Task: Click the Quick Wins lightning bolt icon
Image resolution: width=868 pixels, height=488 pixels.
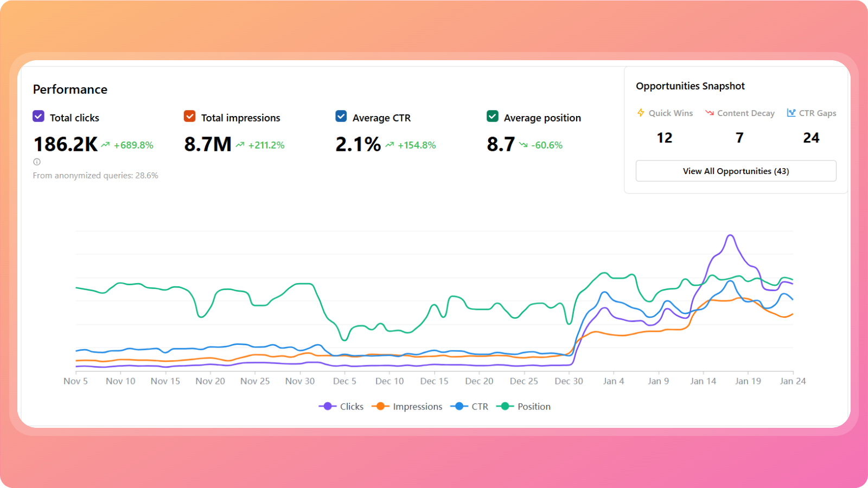Action: 641,113
